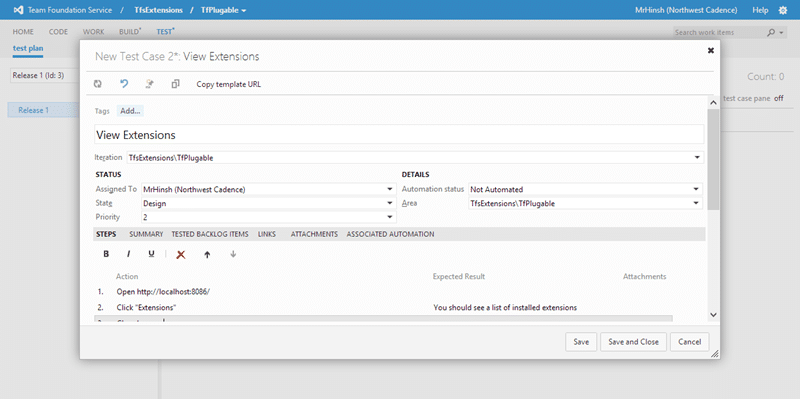Image resolution: width=800 pixels, height=399 pixels.
Task: Apply italic formatting to step
Action: tap(129, 254)
